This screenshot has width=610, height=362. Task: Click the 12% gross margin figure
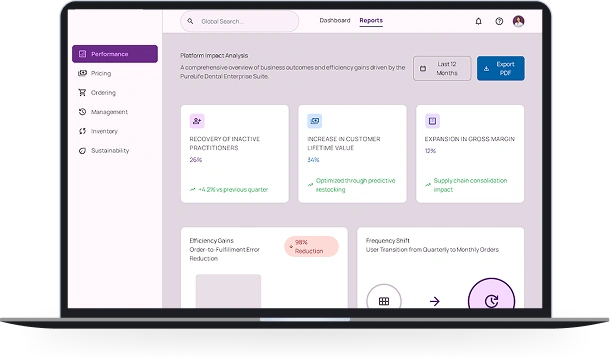[430, 151]
